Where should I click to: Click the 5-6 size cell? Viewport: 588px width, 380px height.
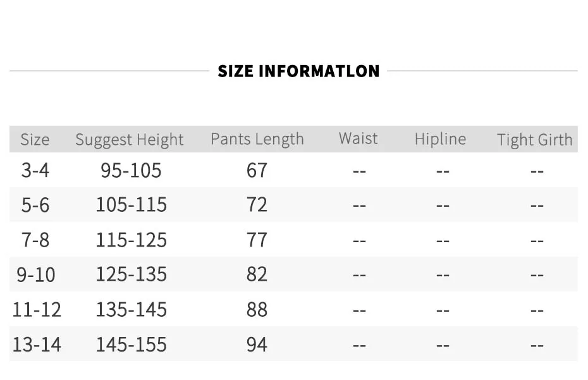(x=35, y=205)
